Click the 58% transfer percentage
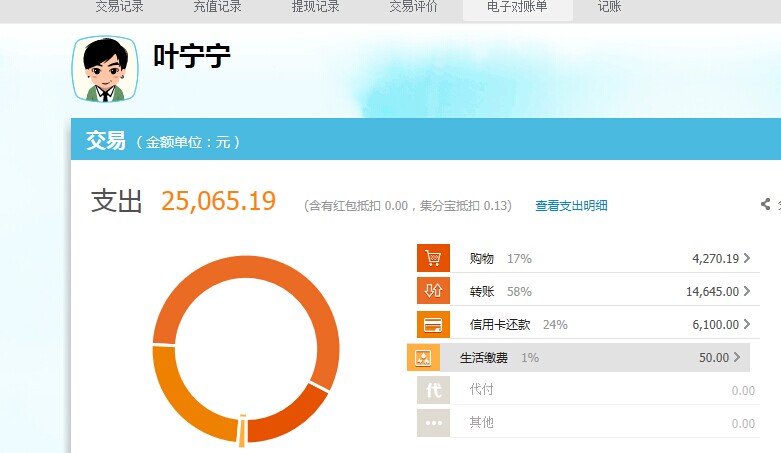This screenshot has width=781, height=453. [520, 292]
